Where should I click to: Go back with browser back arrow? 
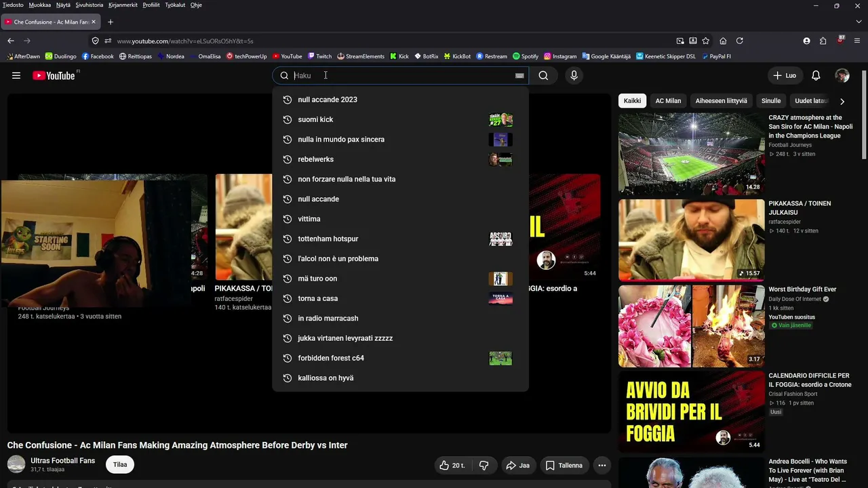tap(11, 41)
